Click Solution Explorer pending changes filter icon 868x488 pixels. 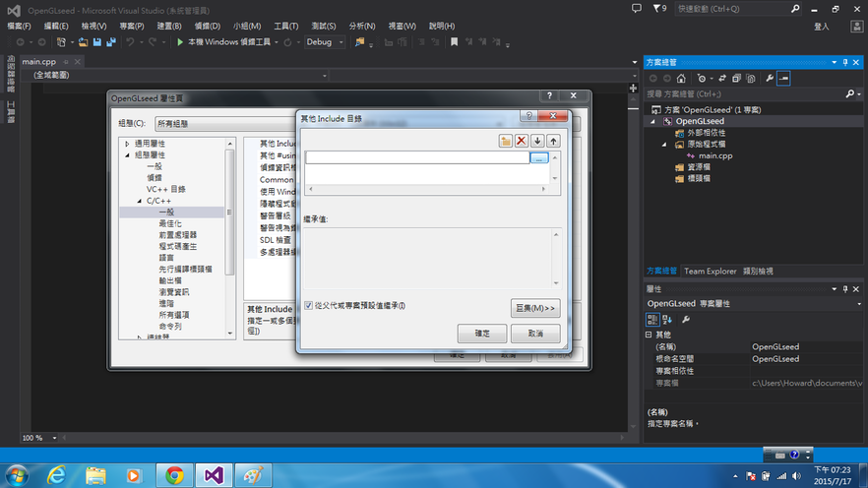coord(702,79)
